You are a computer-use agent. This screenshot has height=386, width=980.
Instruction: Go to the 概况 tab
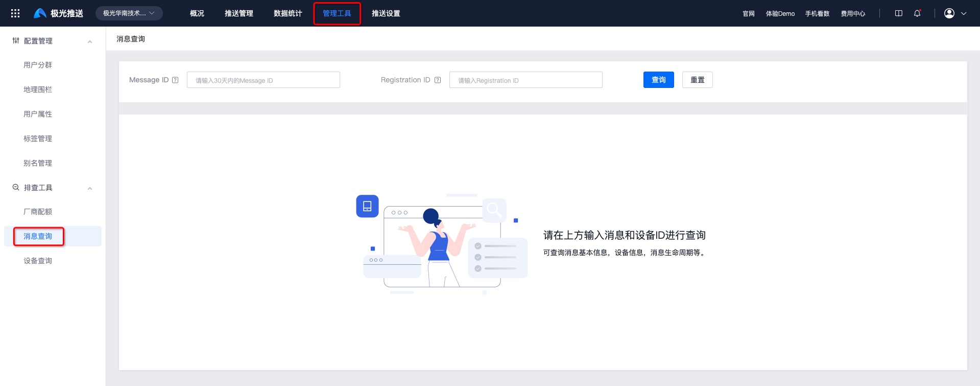197,13
